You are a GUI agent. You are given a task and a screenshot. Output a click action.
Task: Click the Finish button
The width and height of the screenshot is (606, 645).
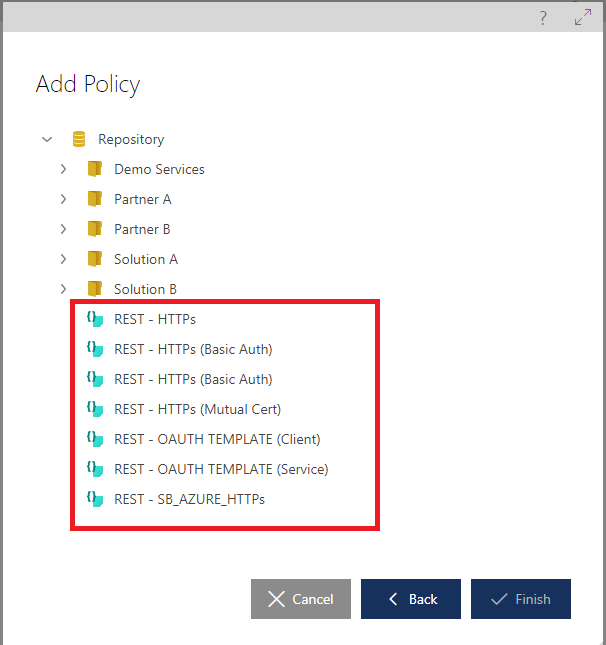coord(521,599)
